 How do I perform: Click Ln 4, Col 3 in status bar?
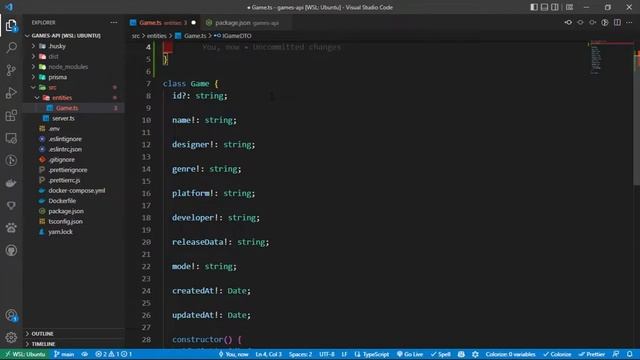(x=269, y=354)
